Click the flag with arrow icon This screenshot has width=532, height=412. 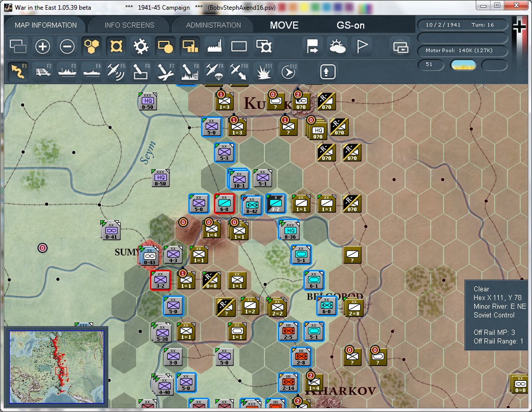[x=312, y=46]
